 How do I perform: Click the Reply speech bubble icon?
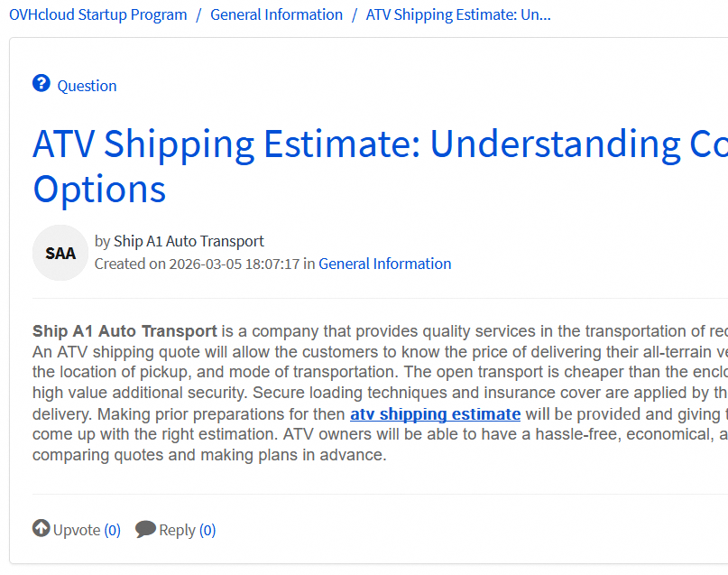click(145, 529)
